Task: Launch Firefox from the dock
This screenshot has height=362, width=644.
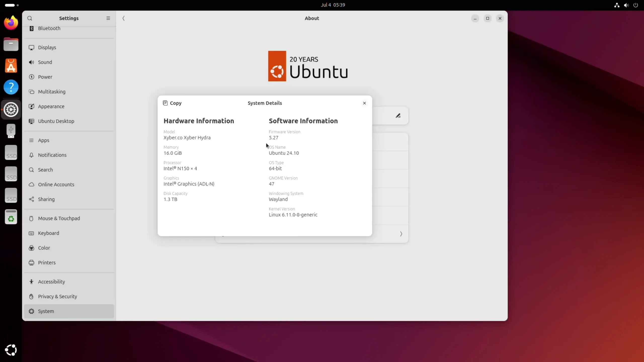Action: coord(11,23)
